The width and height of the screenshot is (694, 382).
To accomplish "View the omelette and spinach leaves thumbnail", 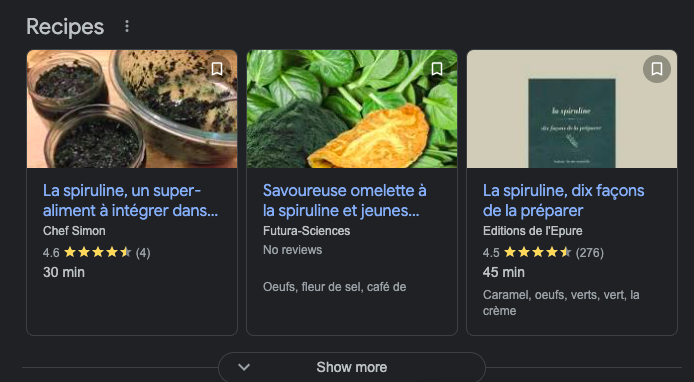I will [352, 109].
